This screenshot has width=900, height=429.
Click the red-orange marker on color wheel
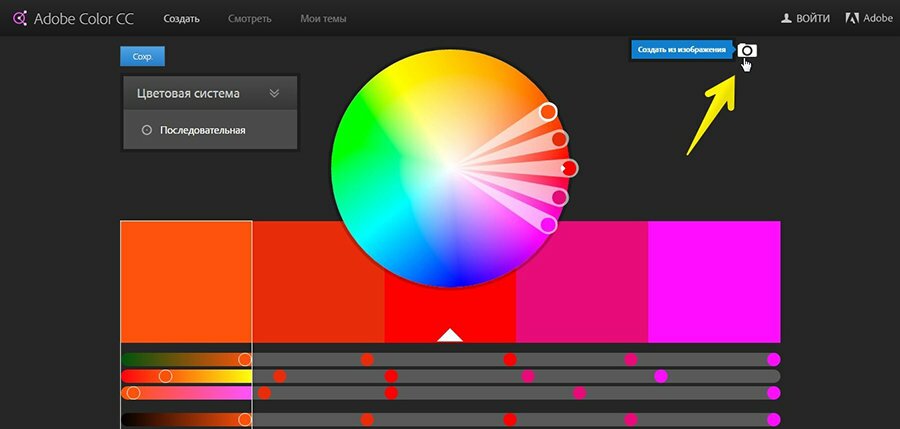560,138
